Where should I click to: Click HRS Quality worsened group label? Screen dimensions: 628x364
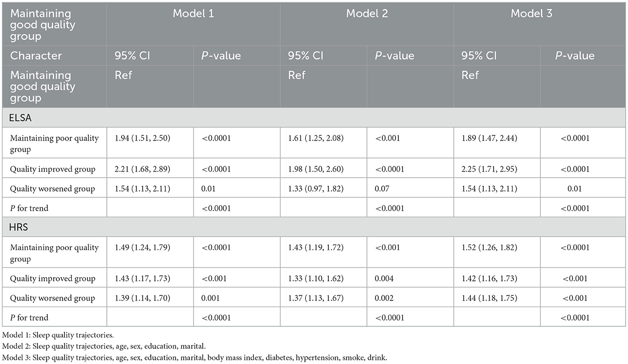pos(53,298)
